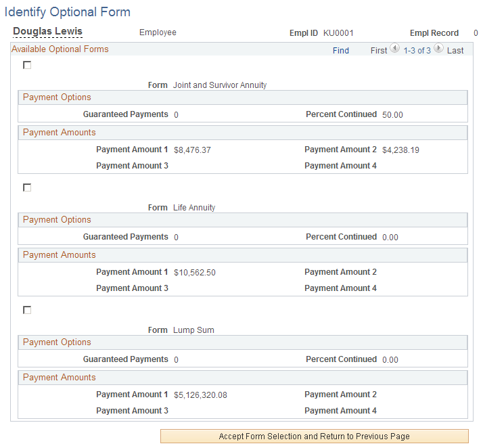Click the 50.00 Percent Continued value
The height and width of the screenshot is (448, 483).
(x=392, y=115)
